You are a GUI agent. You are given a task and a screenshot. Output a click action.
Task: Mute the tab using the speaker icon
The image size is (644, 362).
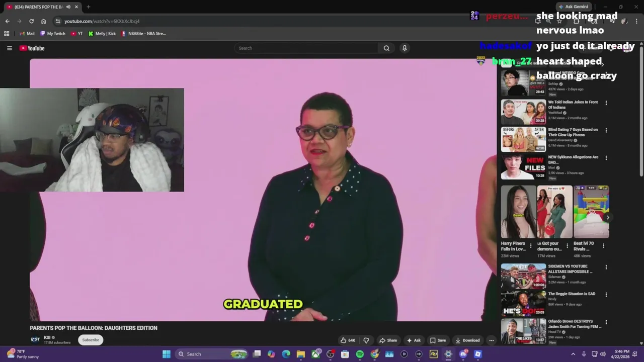point(68,7)
